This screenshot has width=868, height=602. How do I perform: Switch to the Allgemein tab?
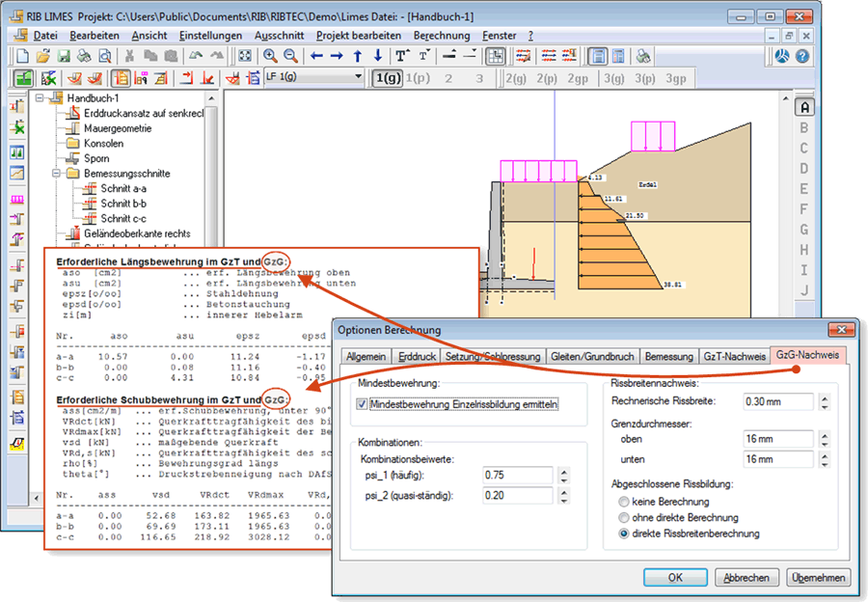point(366,357)
